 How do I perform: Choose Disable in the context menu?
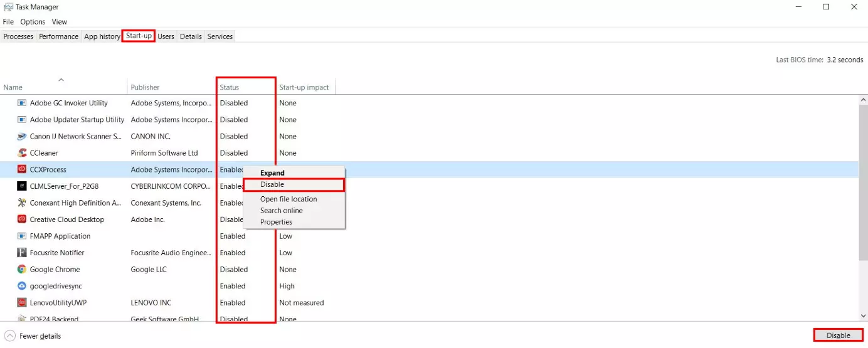(294, 184)
